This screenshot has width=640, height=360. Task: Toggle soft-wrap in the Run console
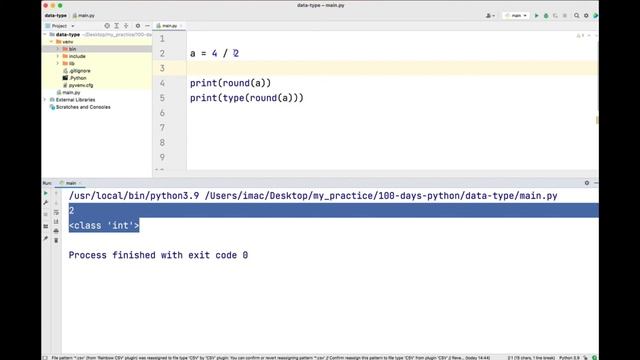point(56,212)
